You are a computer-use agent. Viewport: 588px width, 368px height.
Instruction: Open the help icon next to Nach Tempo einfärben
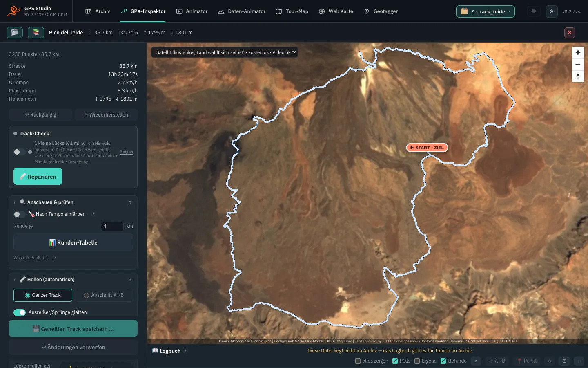[93, 214]
